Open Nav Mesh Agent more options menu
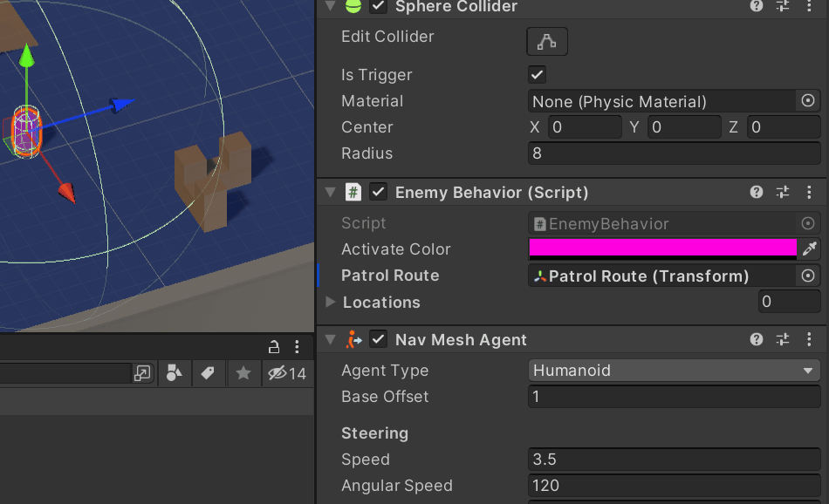This screenshot has width=829, height=504. click(x=809, y=339)
